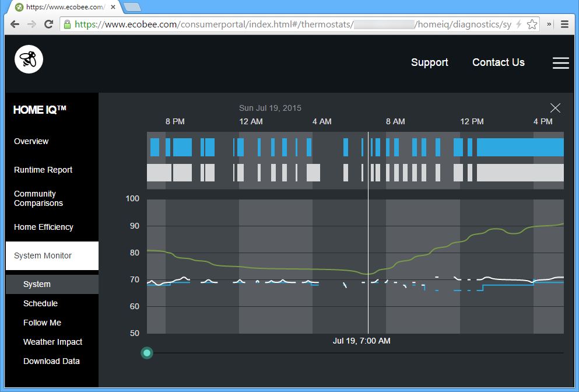The width and height of the screenshot is (579, 392).
Task: Open the hamburger menu in the ecobee header
Action: (x=560, y=63)
